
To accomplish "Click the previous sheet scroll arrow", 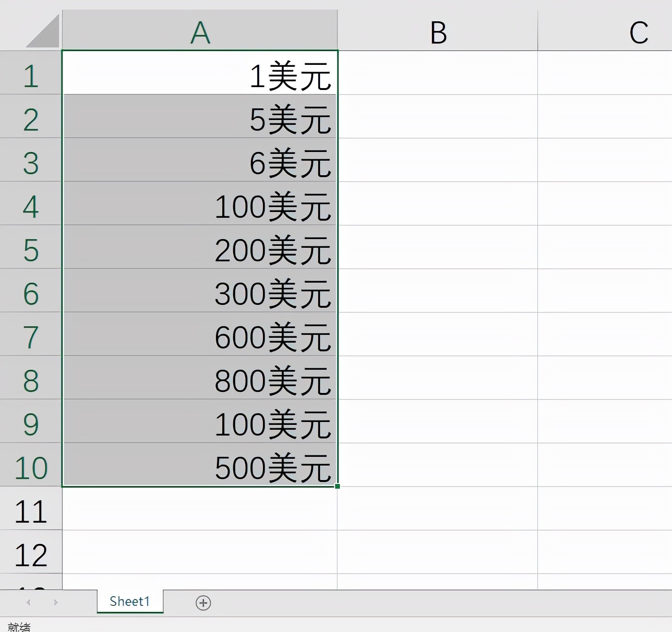I will (29, 602).
